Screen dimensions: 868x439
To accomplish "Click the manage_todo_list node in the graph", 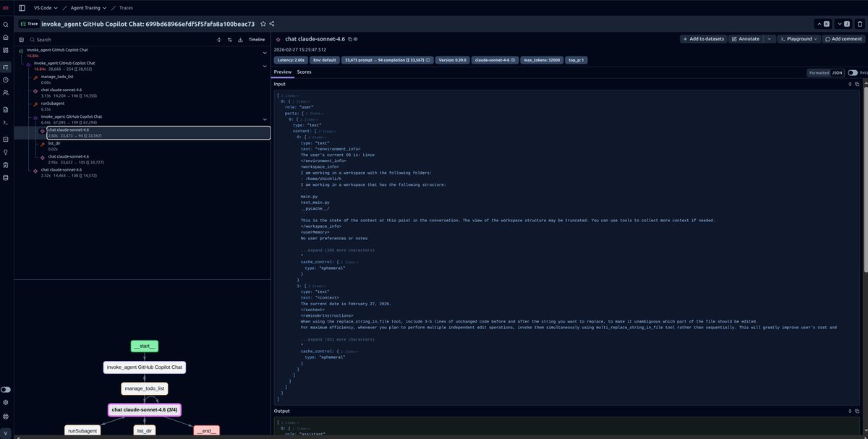I will pos(144,388).
